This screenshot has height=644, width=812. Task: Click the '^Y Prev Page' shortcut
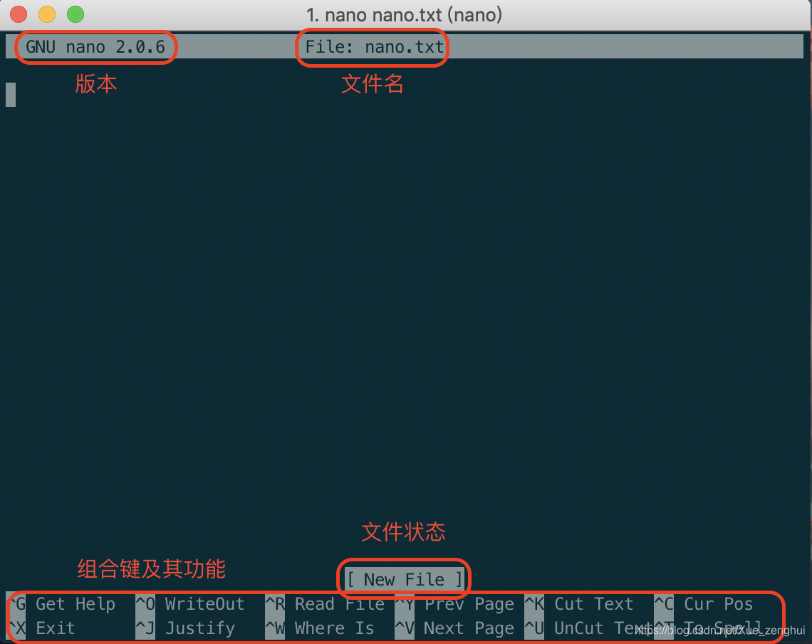click(x=454, y=603)
